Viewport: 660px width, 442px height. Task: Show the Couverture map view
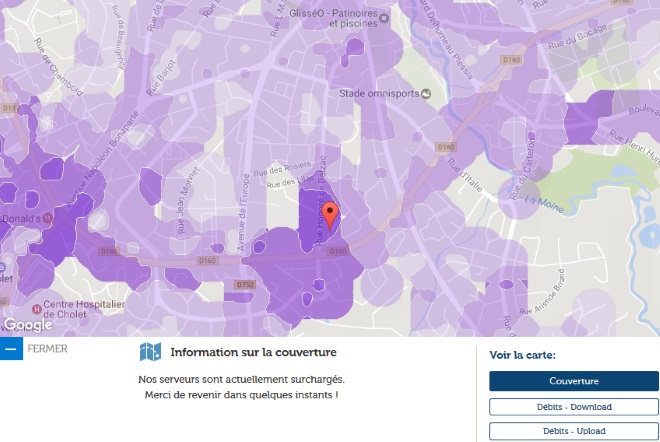coord(573,381)
